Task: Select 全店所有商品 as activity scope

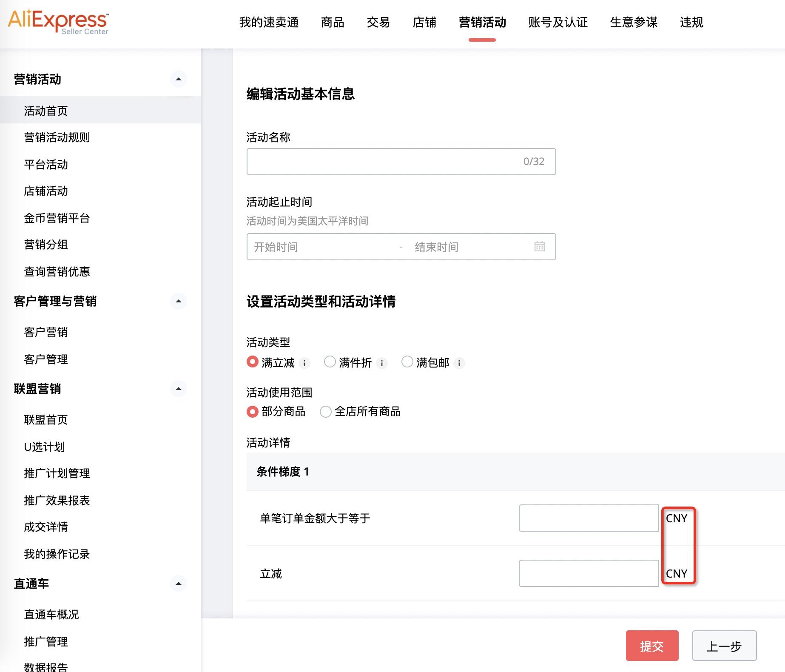Action: [326, 412]
